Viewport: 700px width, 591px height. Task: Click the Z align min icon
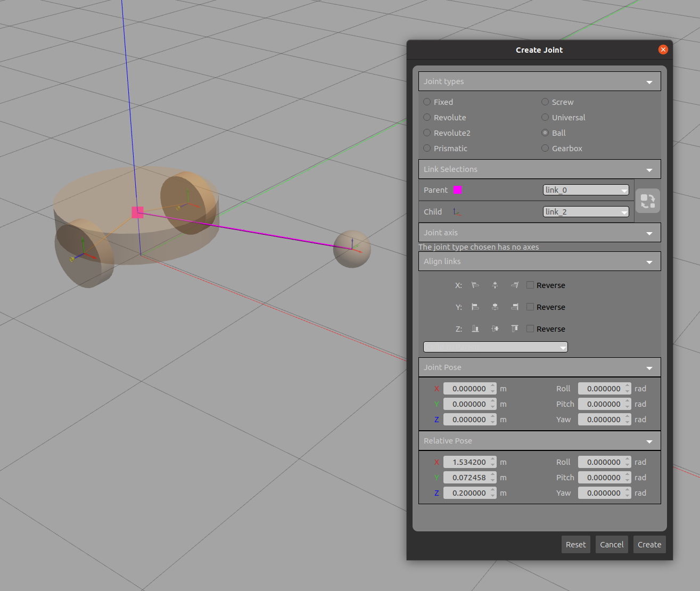click(475, 329)
